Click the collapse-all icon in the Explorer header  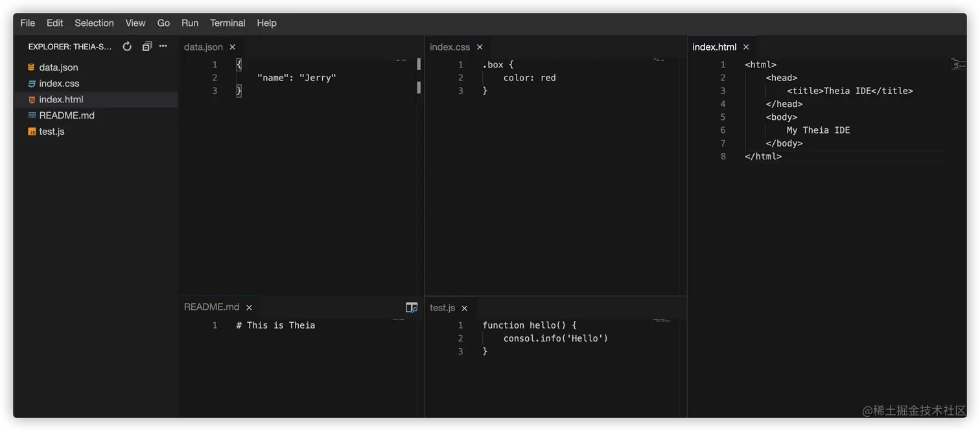pyautogui.click(x=147, y=46)
